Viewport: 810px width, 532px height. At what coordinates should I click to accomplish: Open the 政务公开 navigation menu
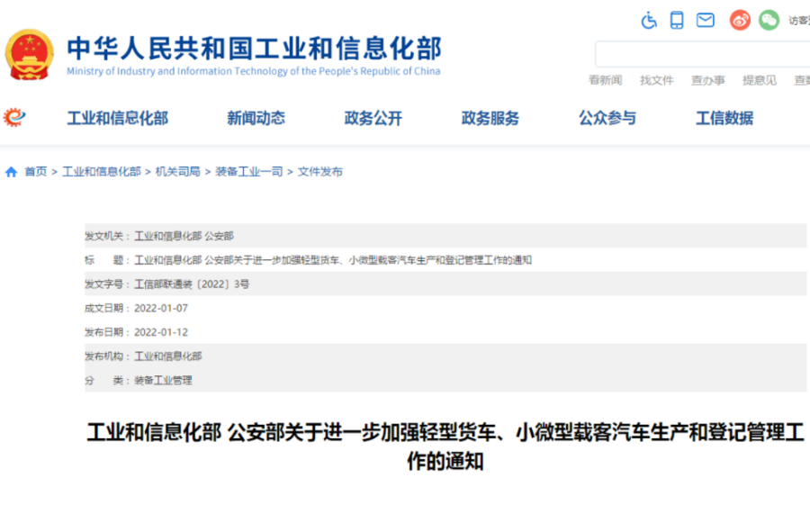(373, 118)
